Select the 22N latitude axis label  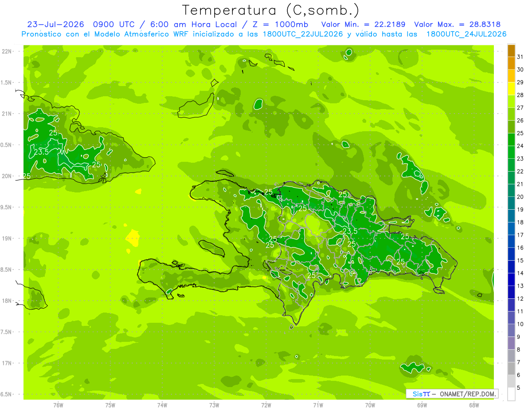tap(8, 51)
